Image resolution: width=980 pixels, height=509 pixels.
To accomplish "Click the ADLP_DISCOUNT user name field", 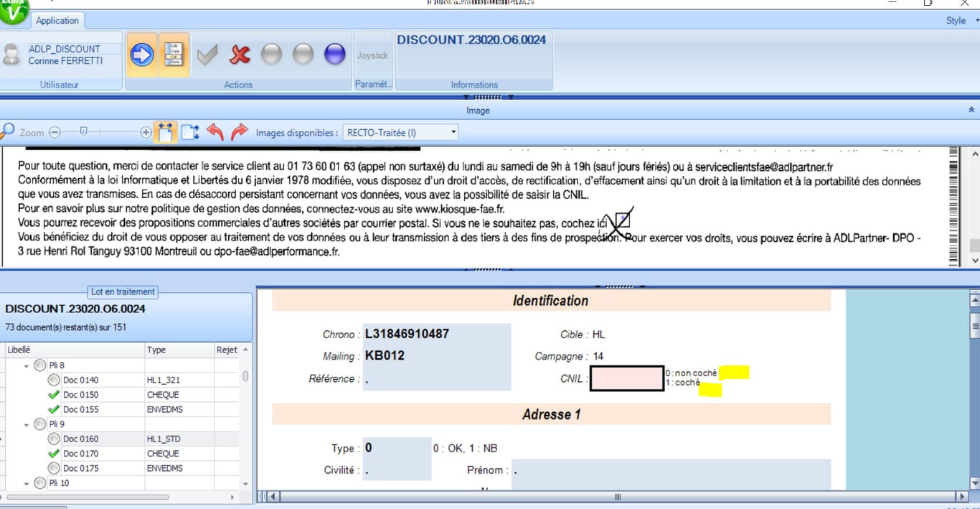I will coord(75,49).
